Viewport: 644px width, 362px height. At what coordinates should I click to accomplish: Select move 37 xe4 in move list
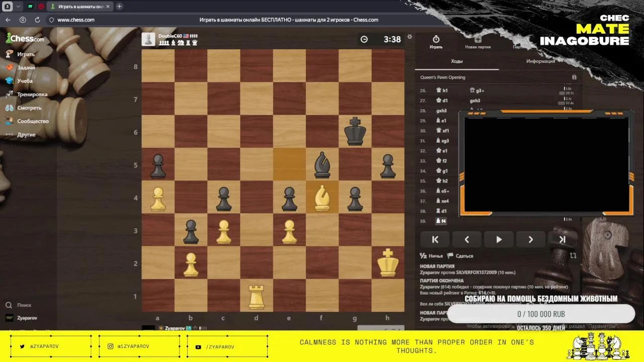[x=443, y=201]
